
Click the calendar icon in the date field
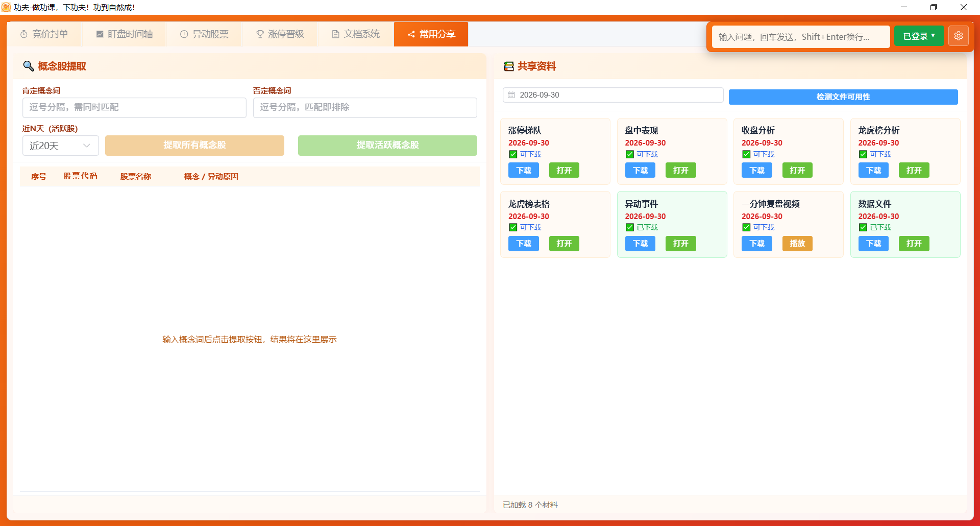pyautogui.click(x=511, y=95)
